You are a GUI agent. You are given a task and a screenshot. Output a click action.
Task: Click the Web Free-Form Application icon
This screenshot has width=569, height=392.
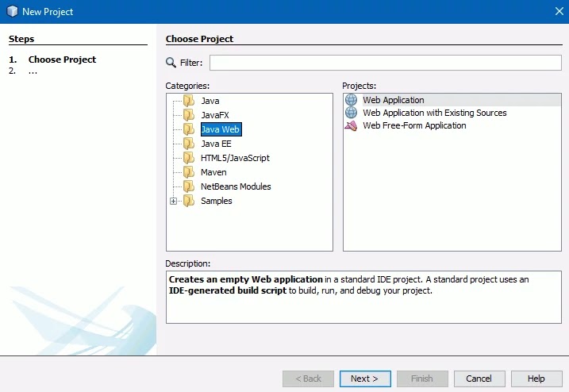pos(351,125)
